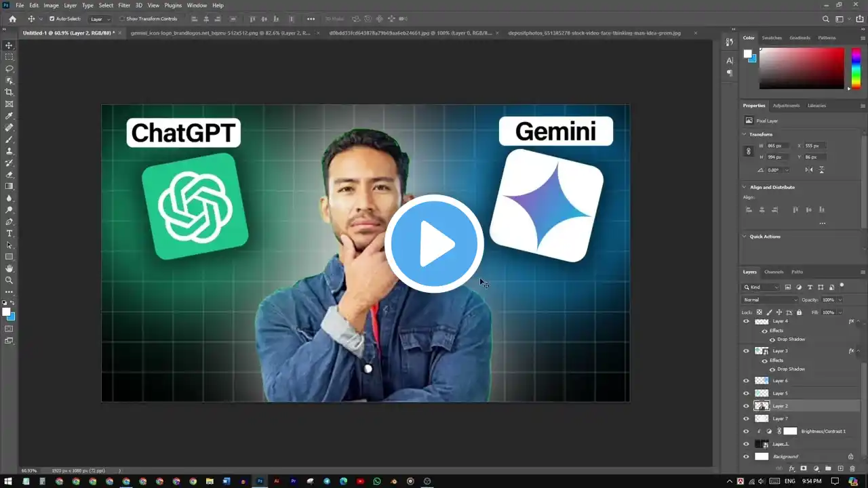
Task: Add a layer style via fx button
Action: (x=791, y=468)
